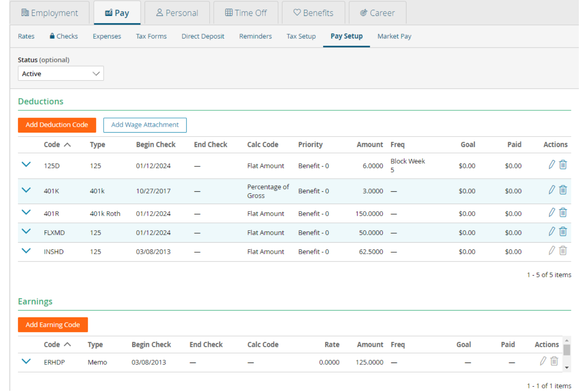Sort deductions by Code column header

tap(52, 145)
